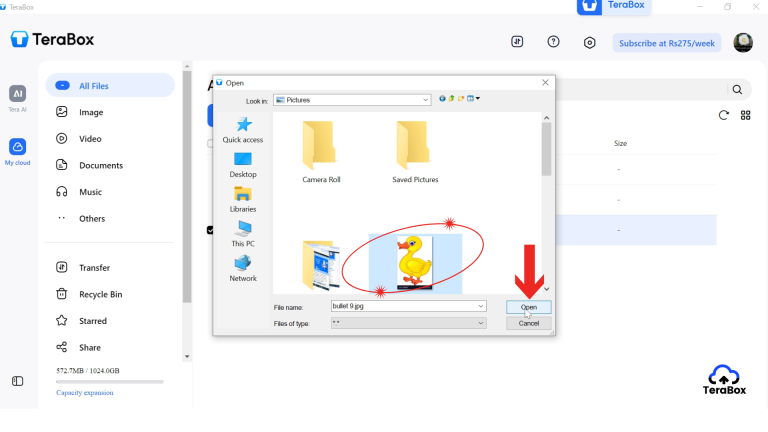Screen dimensions: 768x432
Task: Open the transfer list icon in header
Action: [x=517, y=42]
